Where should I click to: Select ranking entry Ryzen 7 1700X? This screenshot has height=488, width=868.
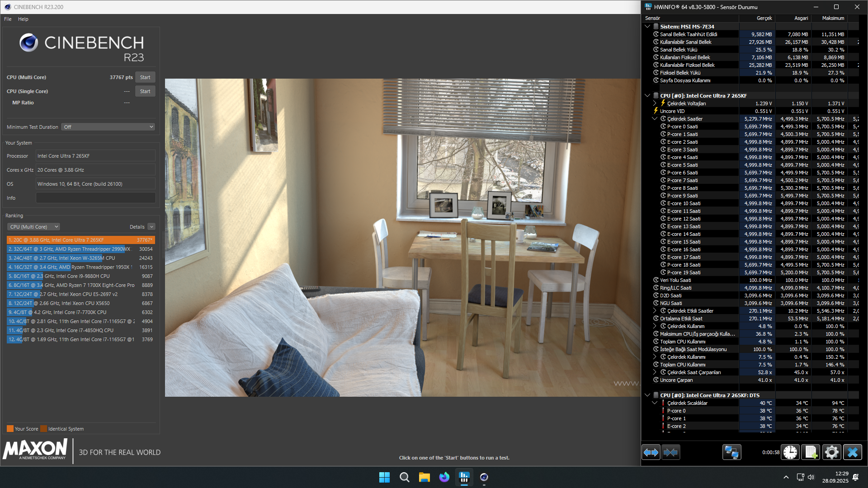81,285
